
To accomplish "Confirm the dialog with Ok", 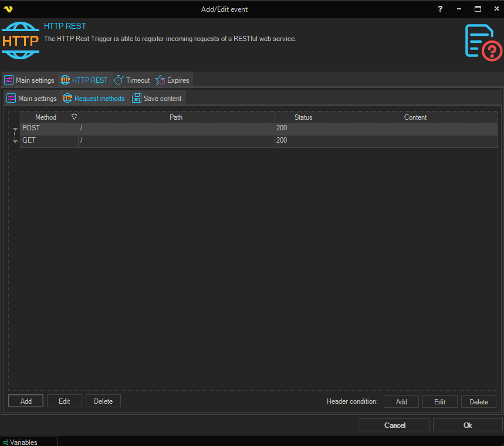I will point(467,425).
